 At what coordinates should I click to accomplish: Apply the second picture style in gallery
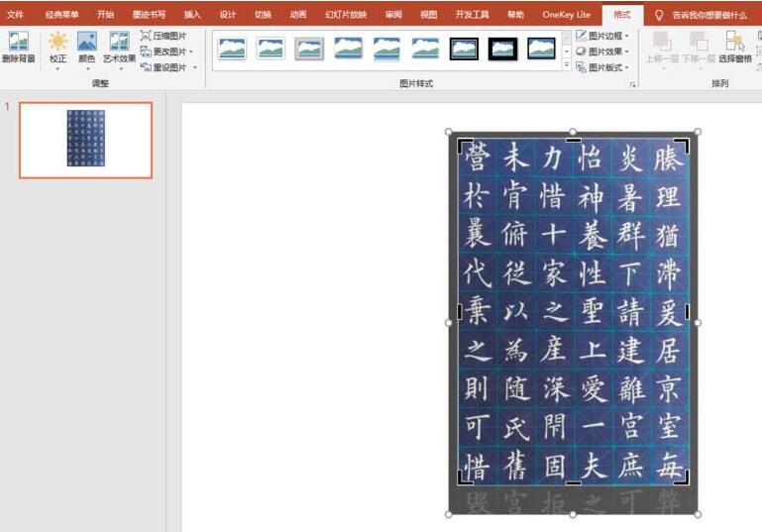click(271, 49)
